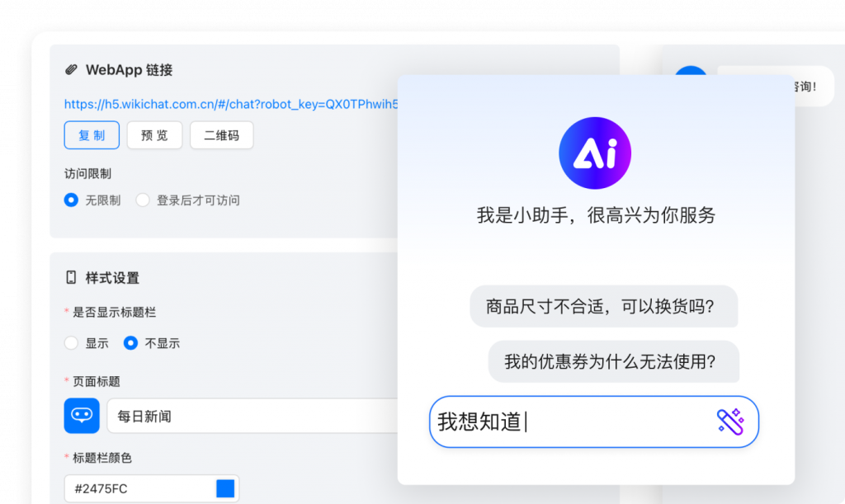Click the 优惠券无法使用 question bubble
The height and width of the screenshot is (504, 845).
click(x=614, y=361)
